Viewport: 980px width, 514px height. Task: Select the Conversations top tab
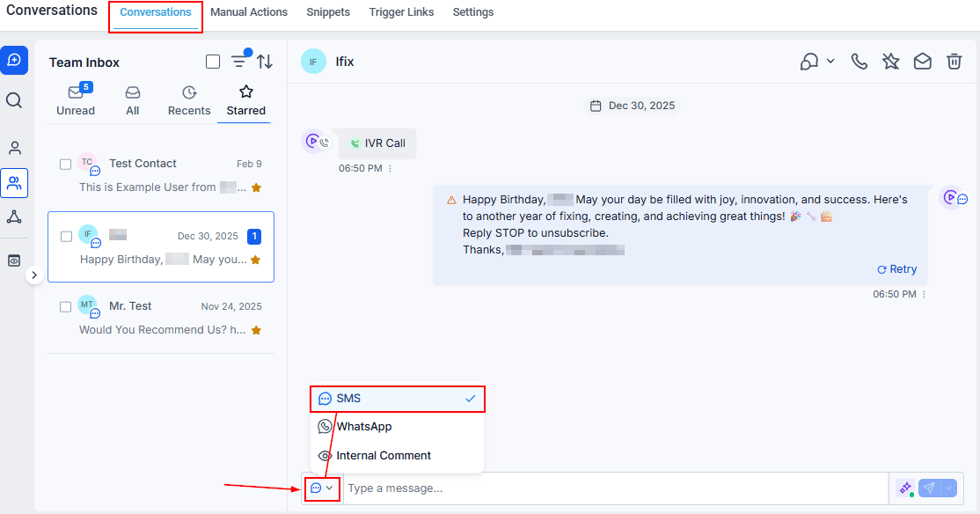pos(156,11)
